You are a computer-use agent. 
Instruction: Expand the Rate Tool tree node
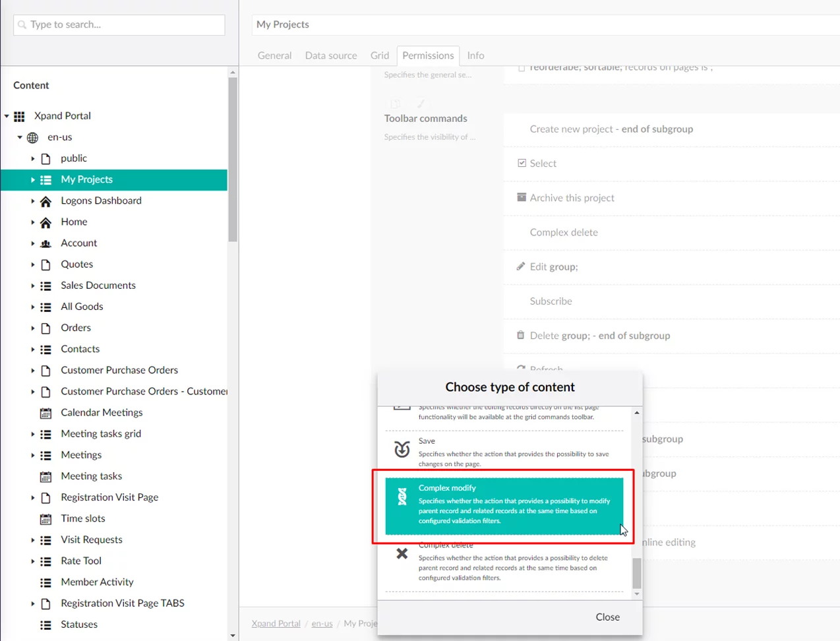32,561
